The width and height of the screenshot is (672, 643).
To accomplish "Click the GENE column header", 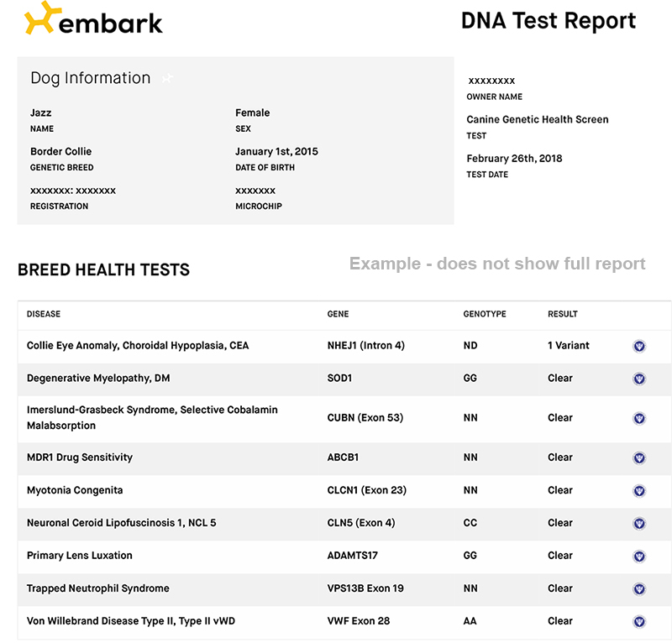I will coord(338,314).
